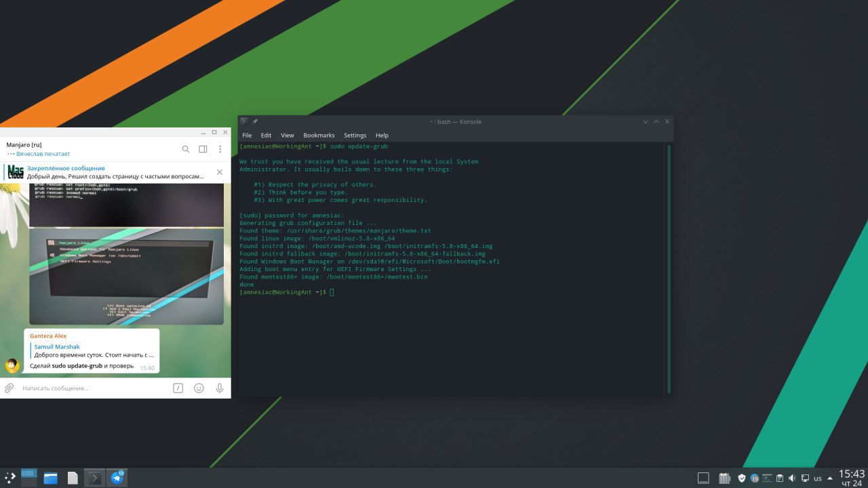Select the Telegram task in the taskbar

[x=117, y=478]
